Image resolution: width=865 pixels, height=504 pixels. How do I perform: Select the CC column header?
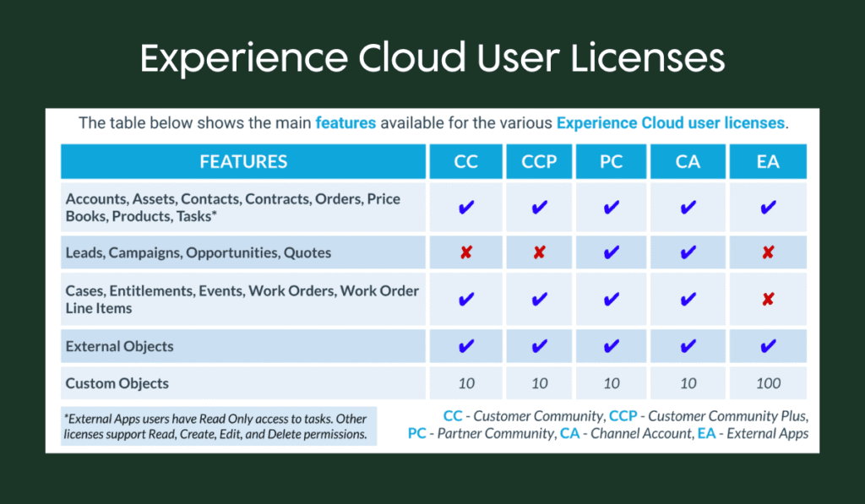click(466, 161)
